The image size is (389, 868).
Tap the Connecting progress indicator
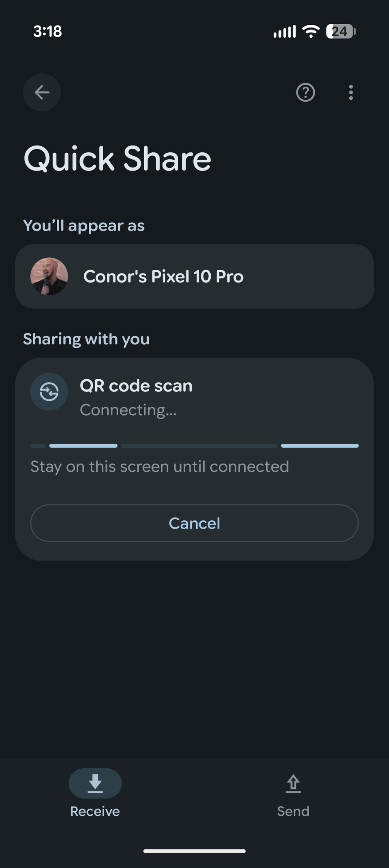click(x=194, y=445)
